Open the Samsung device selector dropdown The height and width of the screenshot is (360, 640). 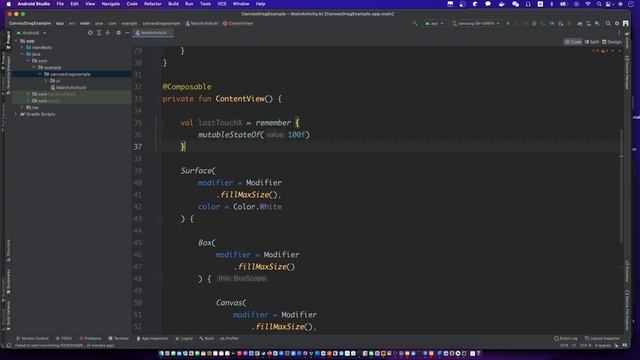pos(476,24)
